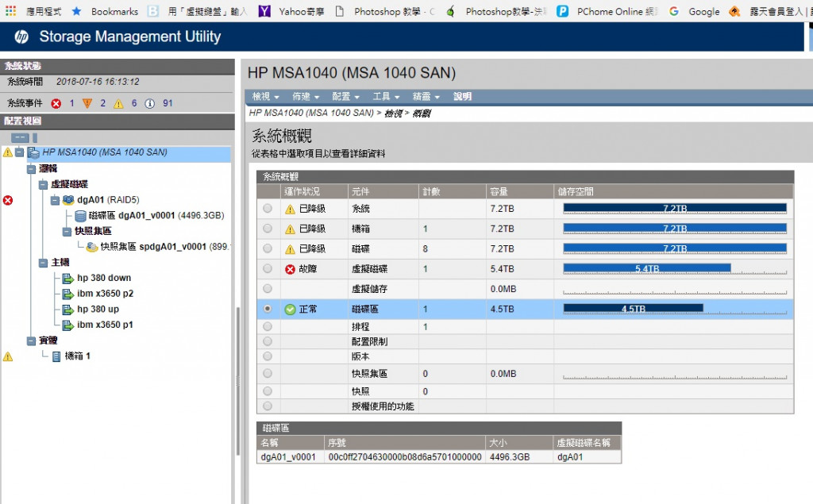The height and width of the screenshot is (504, 813).
Task: Click the ibm x3650 p2 host icon
Action: pos(68,294)
